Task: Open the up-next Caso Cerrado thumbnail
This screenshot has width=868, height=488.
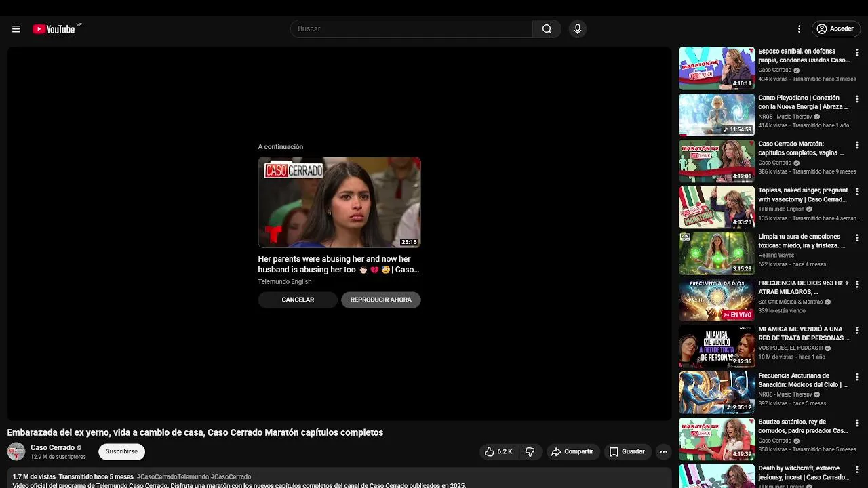Action: [339, 202]
